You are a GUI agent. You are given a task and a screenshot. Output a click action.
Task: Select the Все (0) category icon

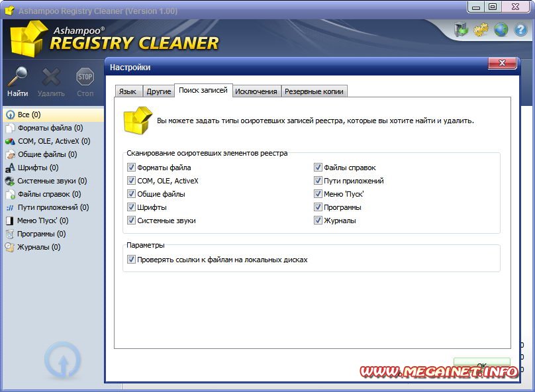pos(10,115)
